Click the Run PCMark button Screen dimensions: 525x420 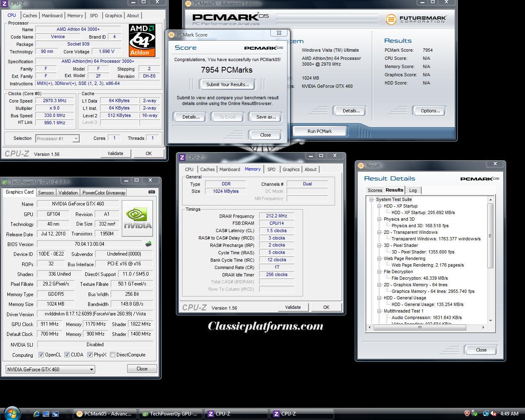pos(320,131)
